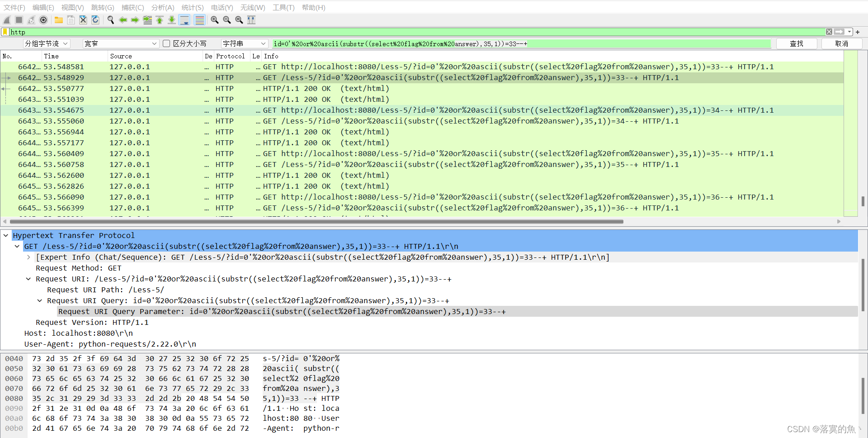The width and height of the screenshot is (868, 438).
Task: Jump to last packet arrow icon
Action: [x=172, y=20]
